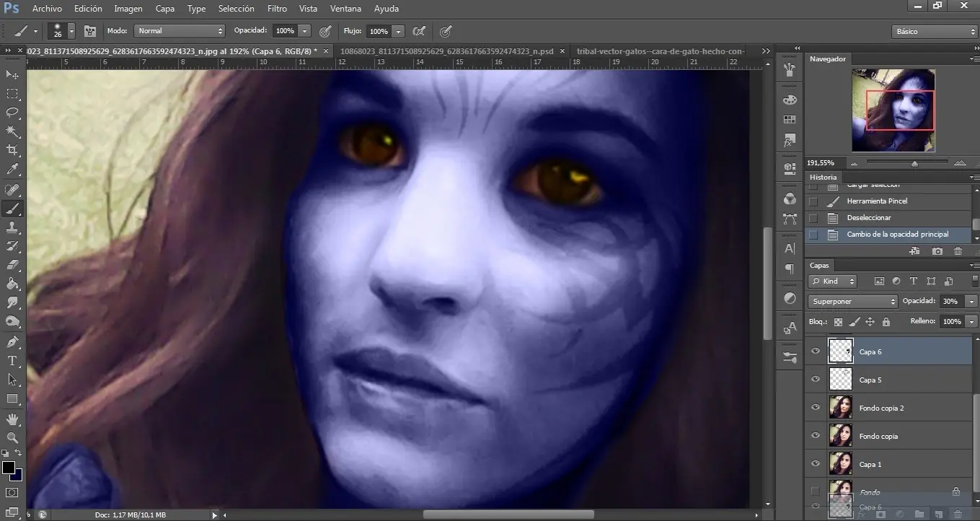Select the Zoom tool
Image resolution: width=980 pixels, height=521 pixels.
(x=12, y=437)
